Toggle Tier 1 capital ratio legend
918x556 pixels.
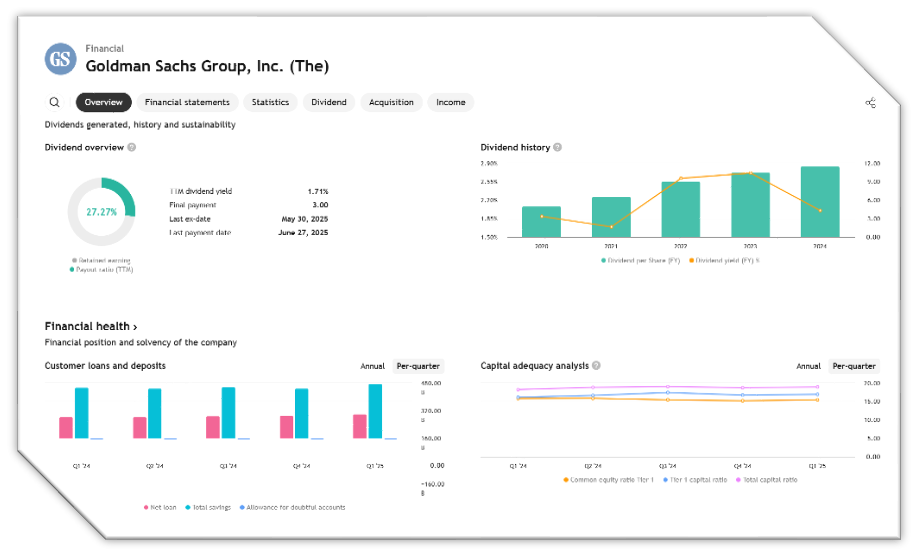(695, 480)
